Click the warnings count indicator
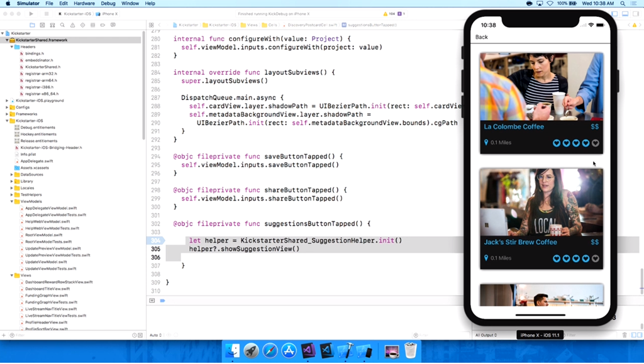644x364 pixels. click(389, 14)
